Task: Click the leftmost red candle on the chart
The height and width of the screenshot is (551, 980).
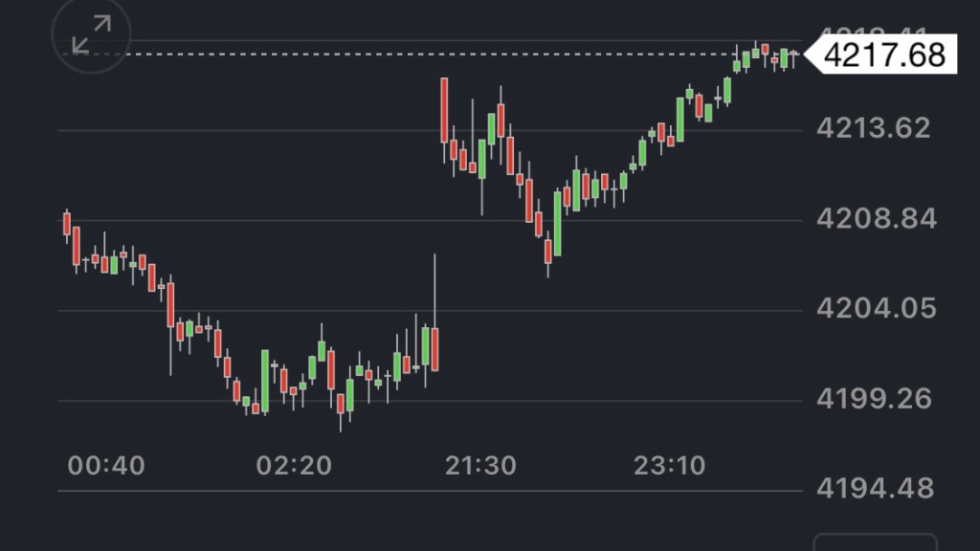Action: (67, 224)
